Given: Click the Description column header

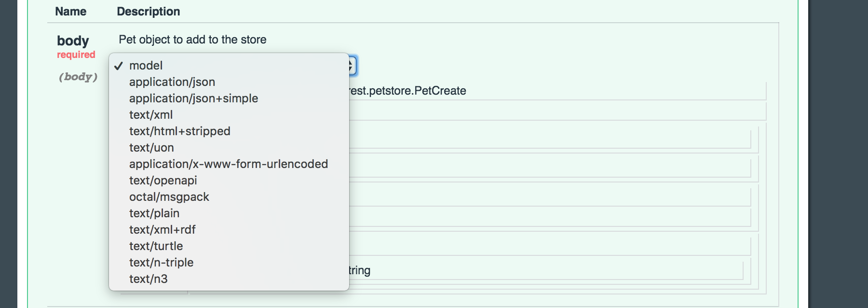Looking at the screenshot, I should click(x=149, y=12).
